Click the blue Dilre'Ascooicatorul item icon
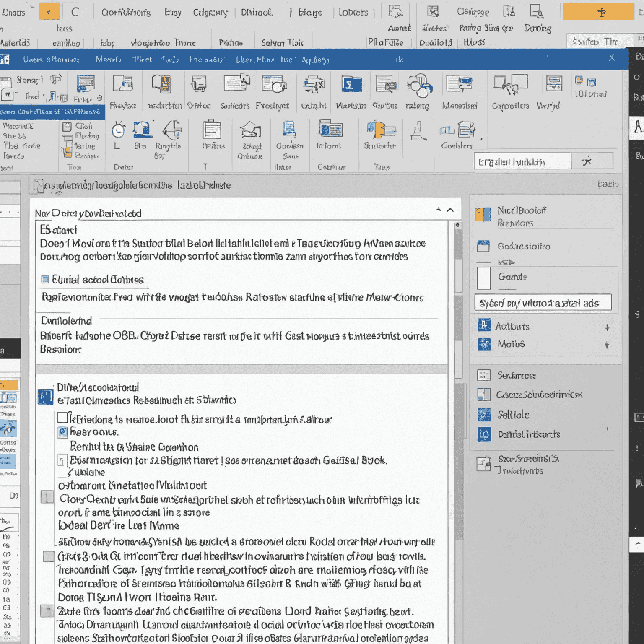This screenshot has height=644, width=644. point(45,396)
